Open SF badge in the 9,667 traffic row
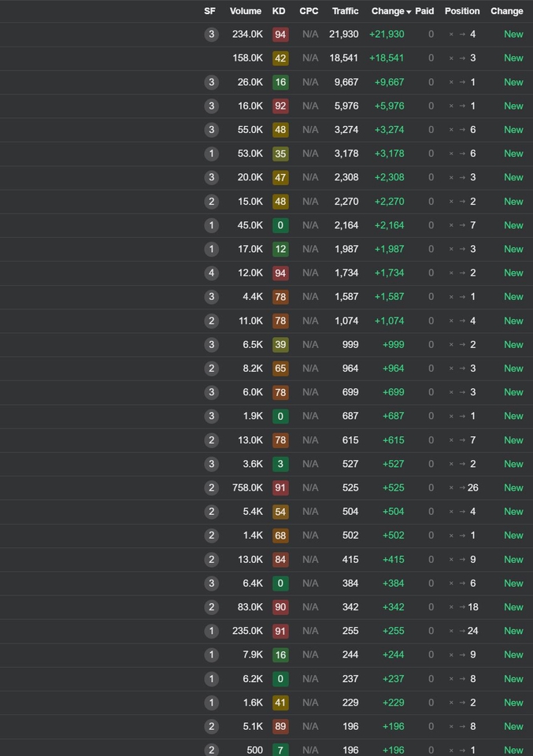This screenshot has height=756, width=533. [x=211, y=82]
